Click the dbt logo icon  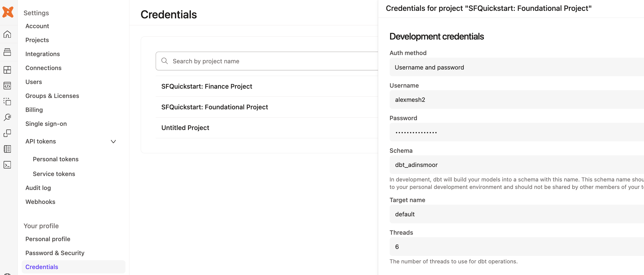point(8,12)
